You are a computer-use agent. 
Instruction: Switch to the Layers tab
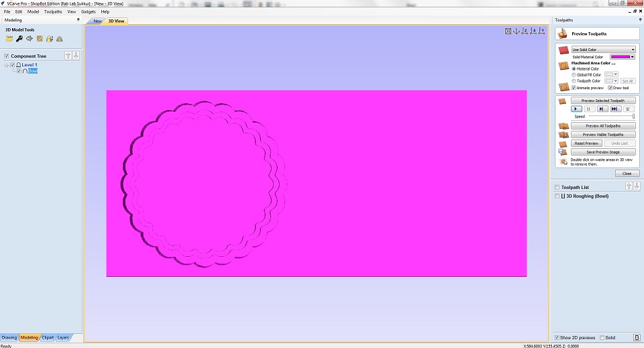[x=63, y=337]
